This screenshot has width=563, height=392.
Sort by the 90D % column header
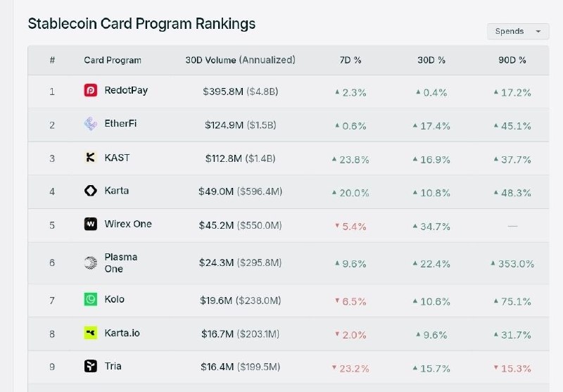(x=512, y=61)
